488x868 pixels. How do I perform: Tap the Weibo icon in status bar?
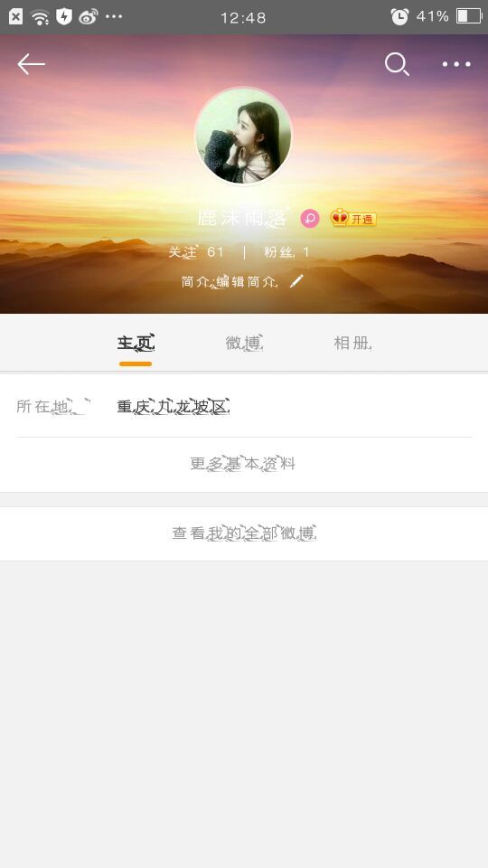click(88, 16)
